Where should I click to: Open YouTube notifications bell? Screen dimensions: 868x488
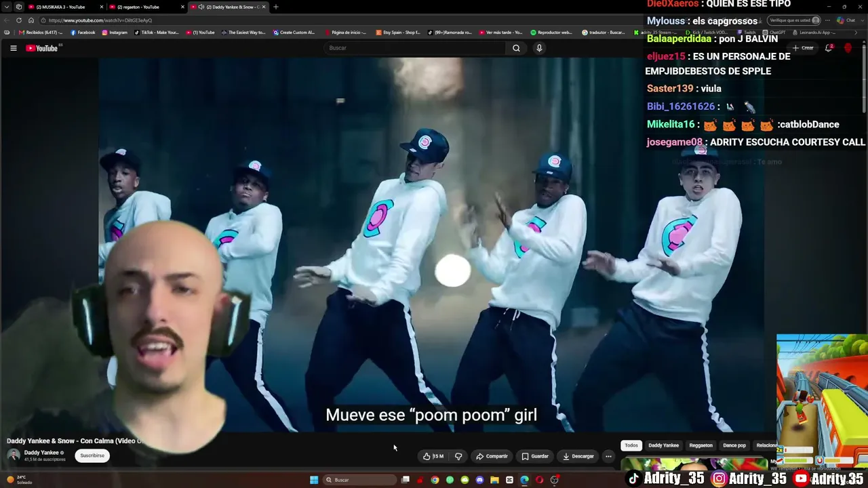click(x=829, y=48)
